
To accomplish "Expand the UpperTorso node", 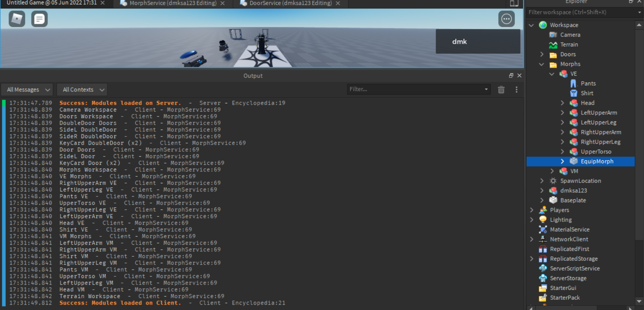I will click(x=562, y=152).
